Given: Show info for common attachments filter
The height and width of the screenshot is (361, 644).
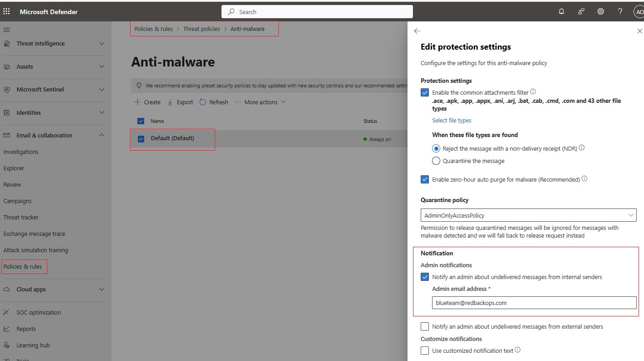Looking at the screenshot, I should 533,92.
